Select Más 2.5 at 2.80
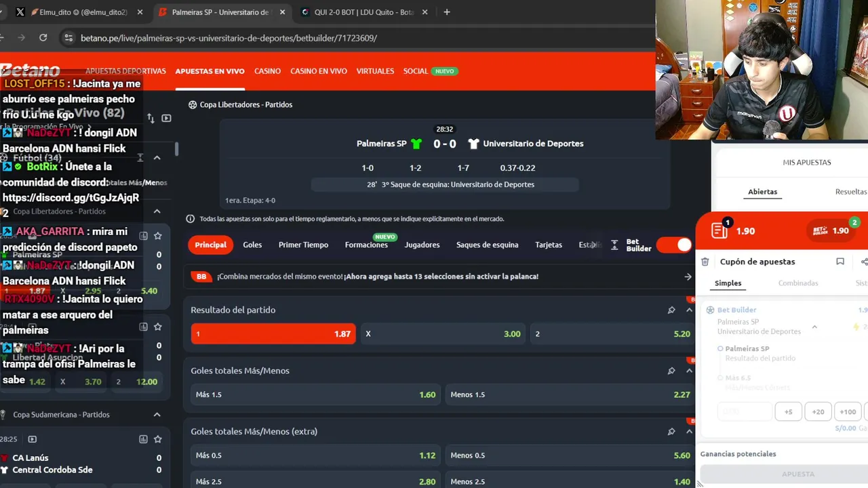This screenshot has height=488, width=868. click(315, 481)
